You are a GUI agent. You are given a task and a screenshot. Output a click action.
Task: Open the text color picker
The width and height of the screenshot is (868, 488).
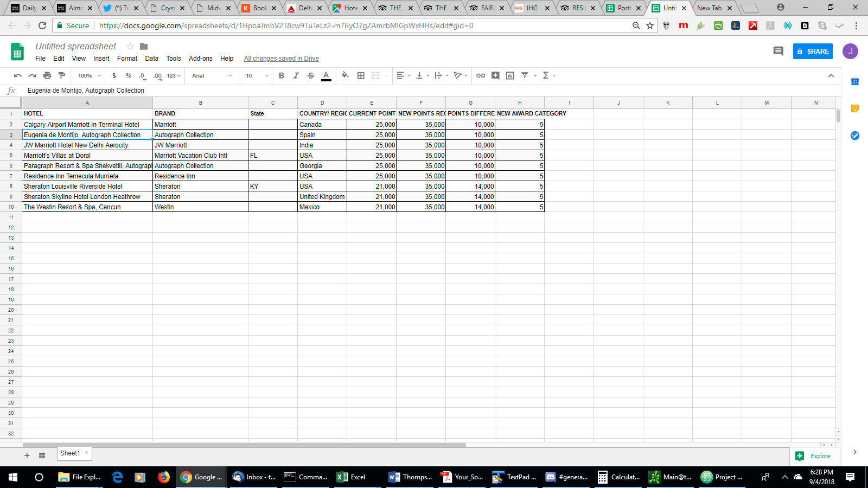(x=326, y=75)
